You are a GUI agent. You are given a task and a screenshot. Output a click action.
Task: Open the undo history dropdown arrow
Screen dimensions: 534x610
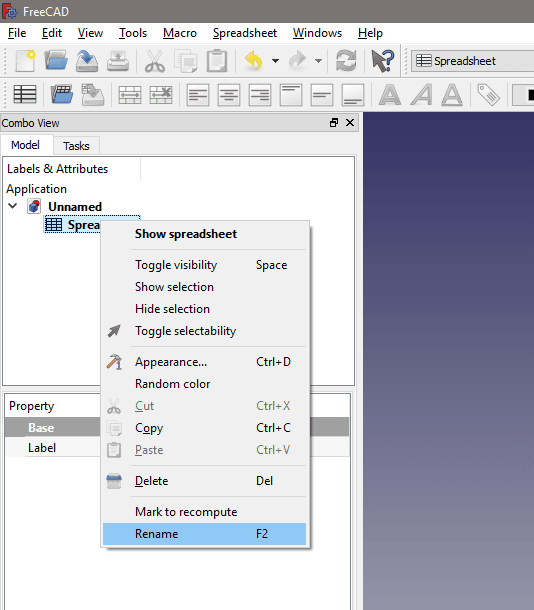275,61
